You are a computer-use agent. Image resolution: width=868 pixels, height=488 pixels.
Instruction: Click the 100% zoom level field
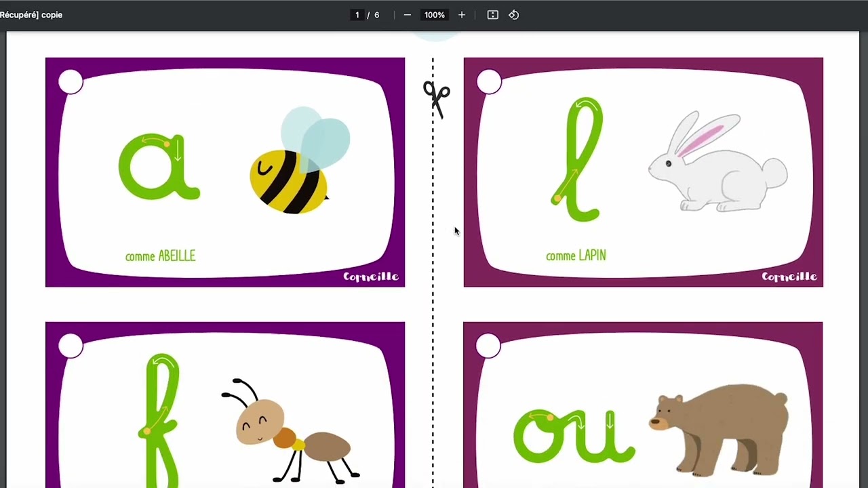tap(434, 15)
